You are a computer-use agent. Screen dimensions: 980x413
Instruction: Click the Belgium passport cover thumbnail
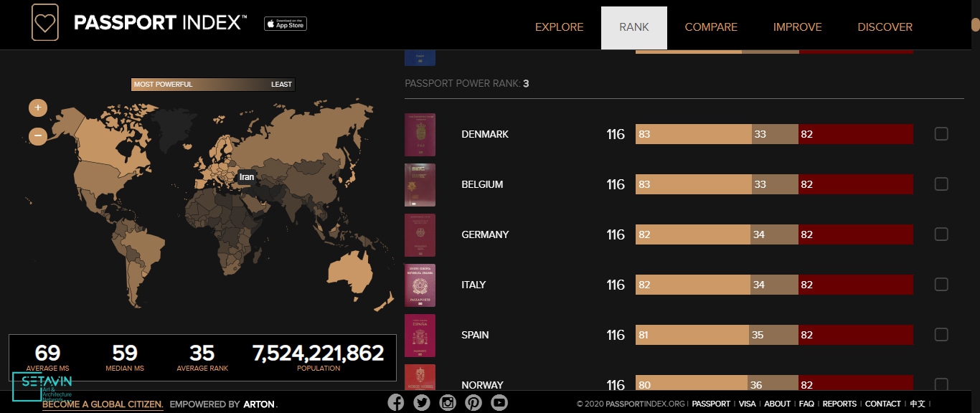(x=420, y=185)
